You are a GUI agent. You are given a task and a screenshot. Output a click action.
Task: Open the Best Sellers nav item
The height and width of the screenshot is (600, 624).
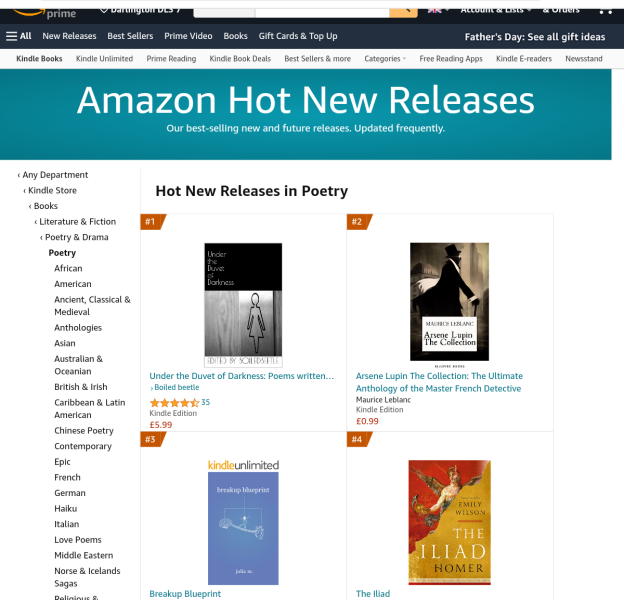pos(130,36)
